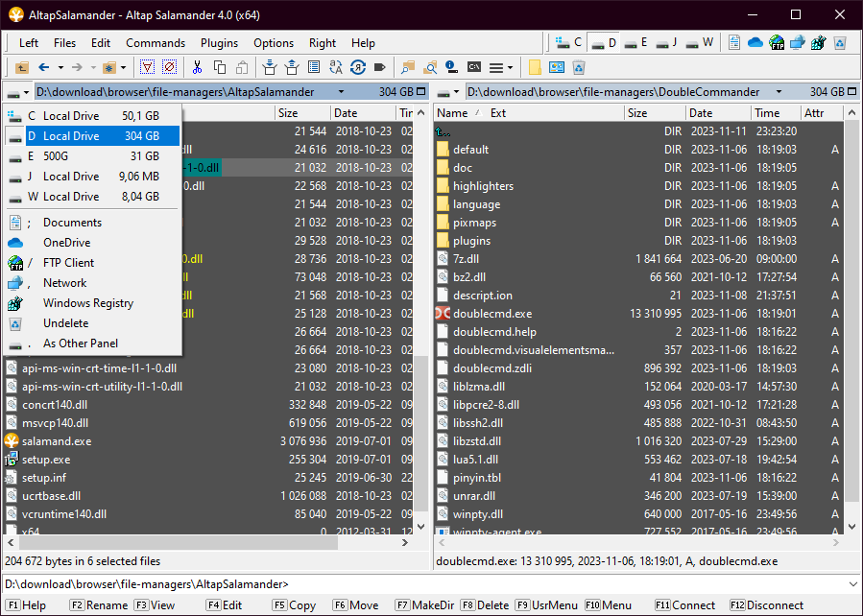Screen dimensions: 863x616
Task: Open left panel drive selector dropdown
Action: [x=17, y=92]
